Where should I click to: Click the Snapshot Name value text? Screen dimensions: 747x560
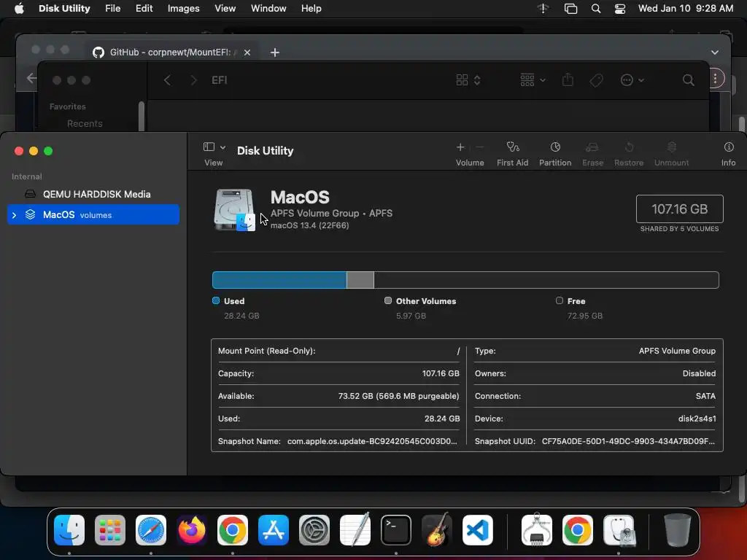(372, 441)
